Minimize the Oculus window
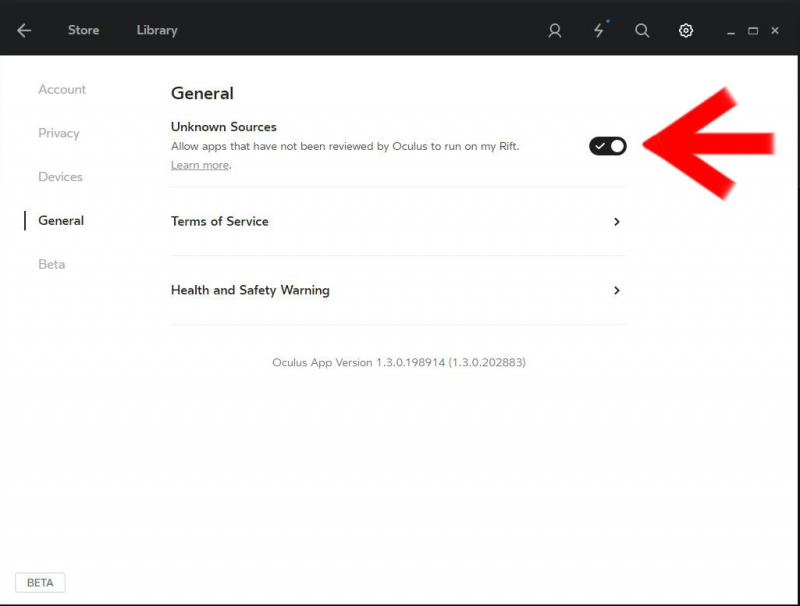Screen dimensions: 800x606 pos(731,32)
